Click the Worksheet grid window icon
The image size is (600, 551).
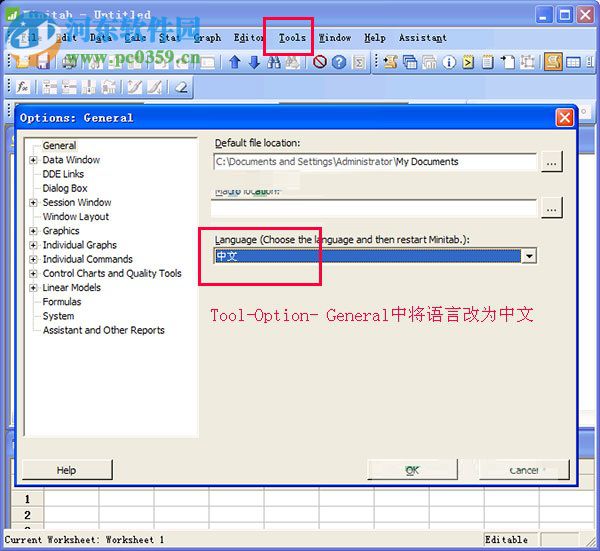[573, 62]
